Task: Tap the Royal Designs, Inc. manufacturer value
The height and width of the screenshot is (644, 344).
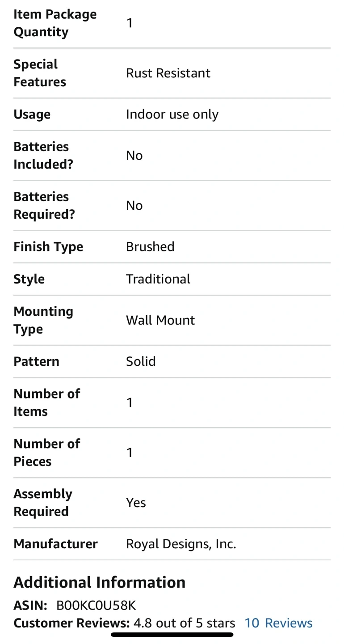Action: click(181, 544)
